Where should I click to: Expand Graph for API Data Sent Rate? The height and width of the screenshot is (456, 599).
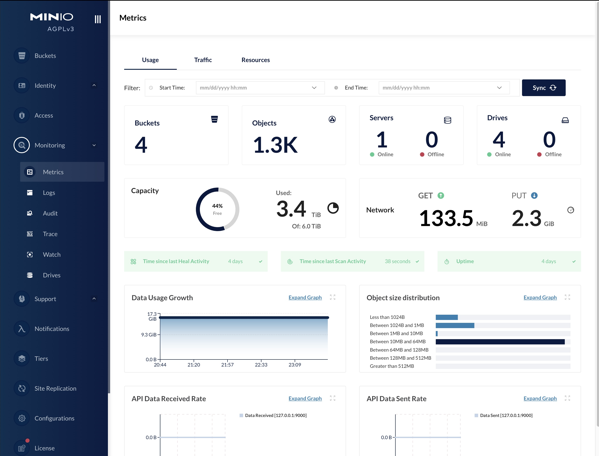tap(540, 398)
